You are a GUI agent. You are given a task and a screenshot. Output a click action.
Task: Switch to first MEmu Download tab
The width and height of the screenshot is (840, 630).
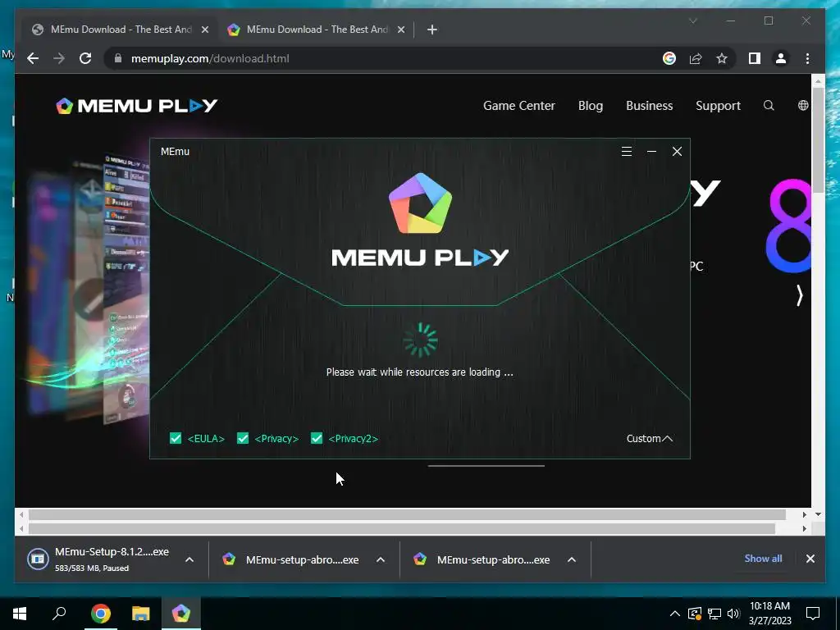(120, 30)
